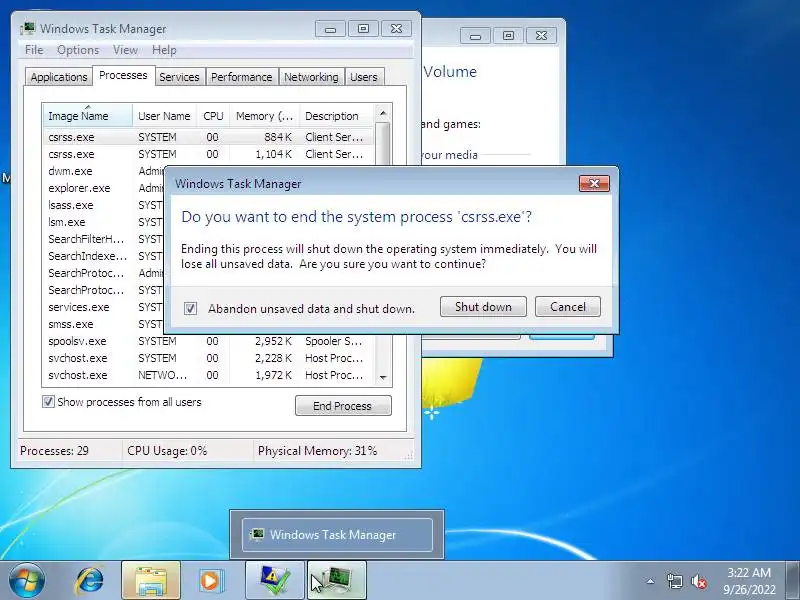Open the File menu
This screenshot has width=800, height=600.
click(34, 50)
